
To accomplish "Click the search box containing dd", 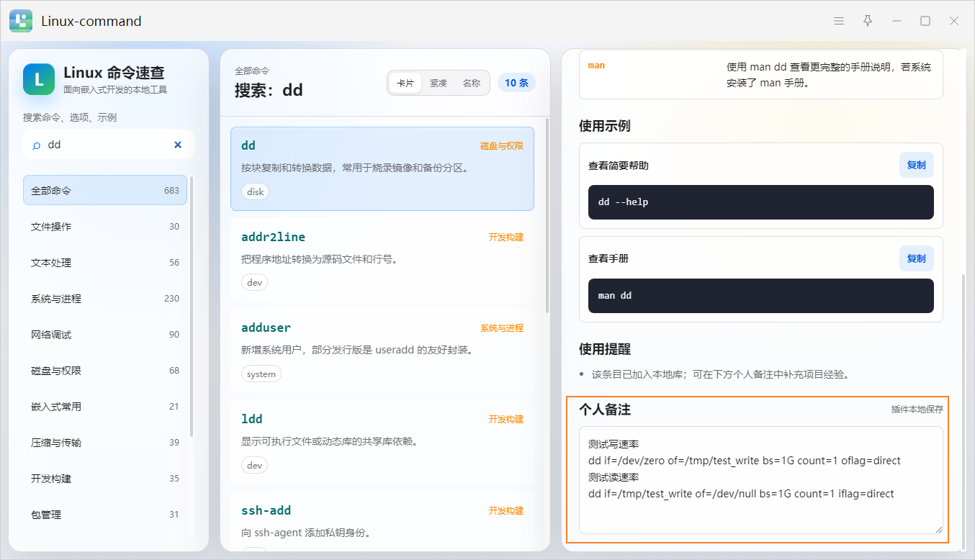I will coord(109,145).
